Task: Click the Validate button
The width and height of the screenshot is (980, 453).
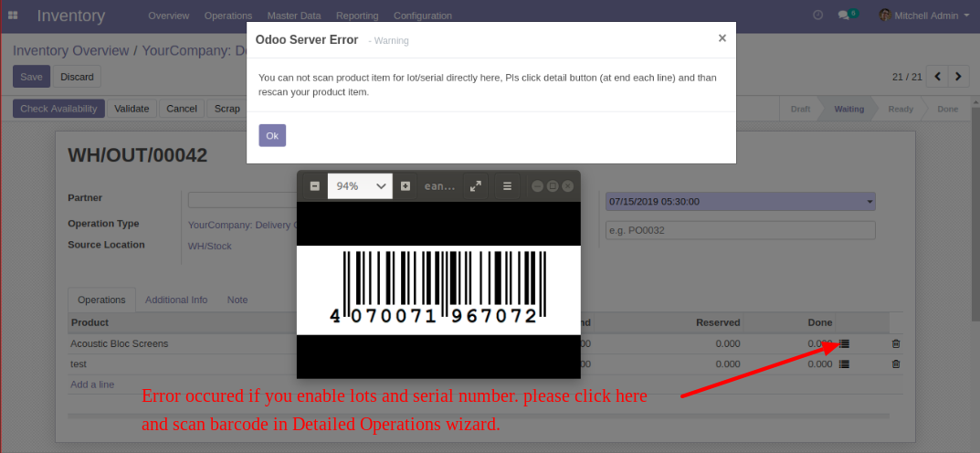Action: pyautogui.click(x=132, y=109)
